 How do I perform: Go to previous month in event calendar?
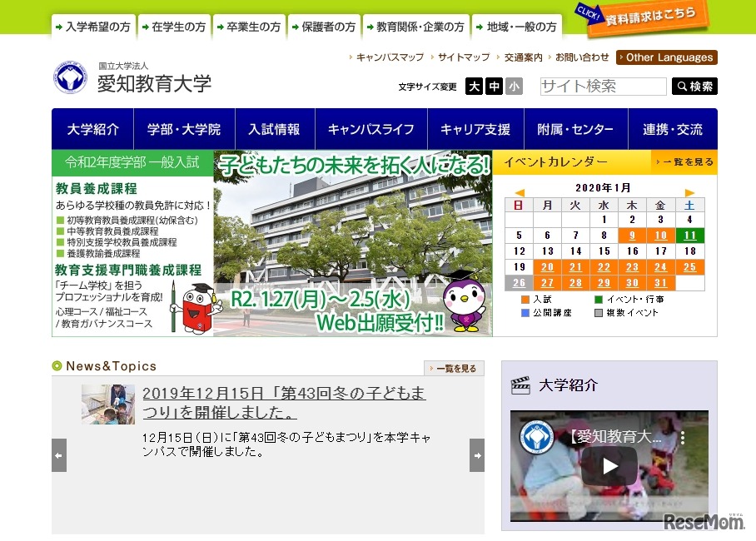point(520,191)
